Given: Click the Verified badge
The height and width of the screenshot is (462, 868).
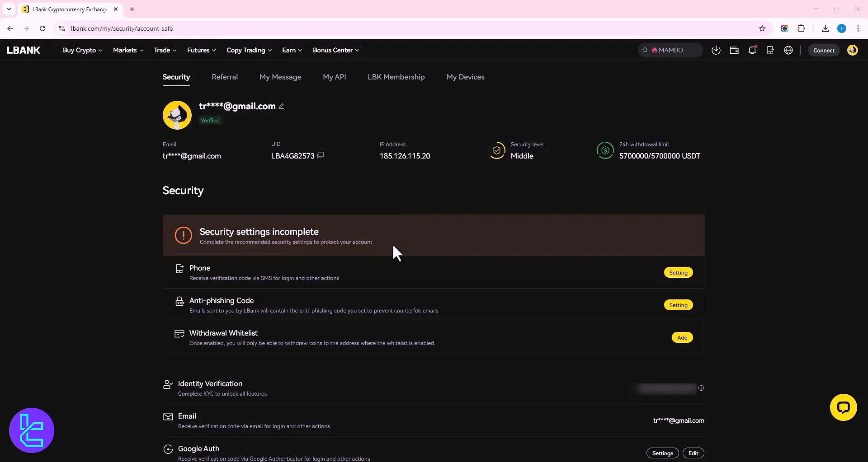Looking at the screenshot, I should 210,120.
